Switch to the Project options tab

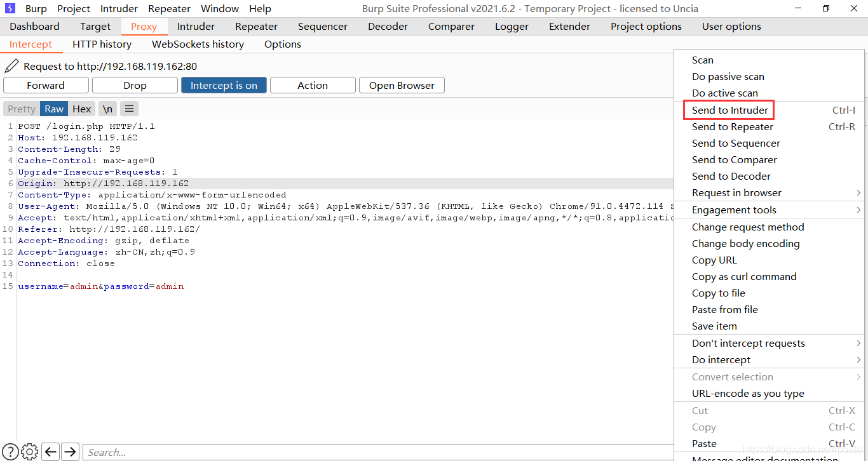[646, 26]
